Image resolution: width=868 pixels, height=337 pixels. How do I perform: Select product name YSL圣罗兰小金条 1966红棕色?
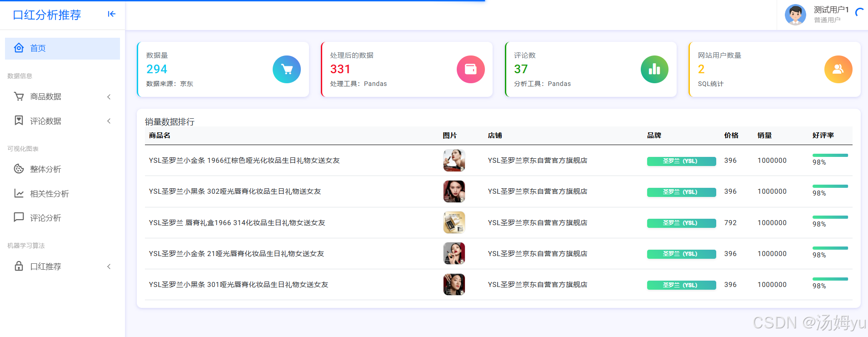pyautogui.click(x=244, y=161)
